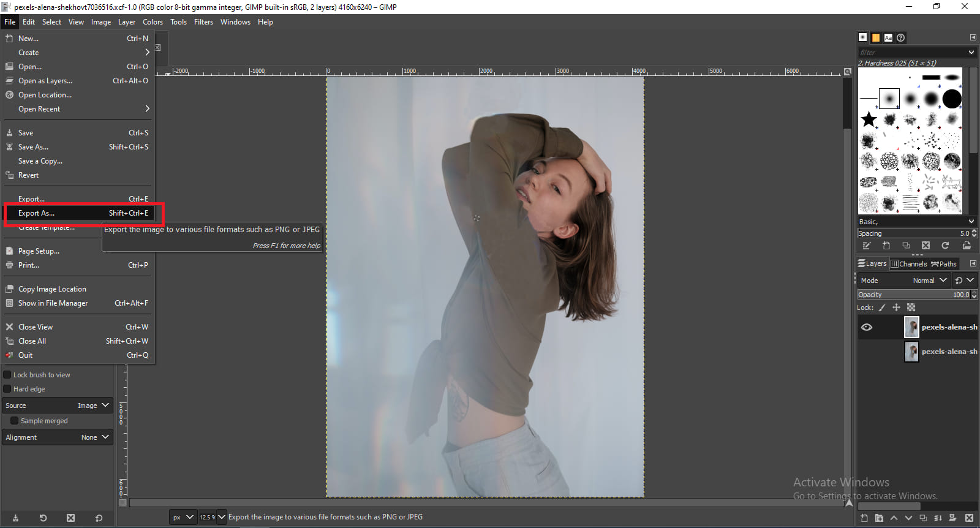The image size is (980, 528).
Task: Create a new brush
Action: pyautogui.click(x=886, y=246)
